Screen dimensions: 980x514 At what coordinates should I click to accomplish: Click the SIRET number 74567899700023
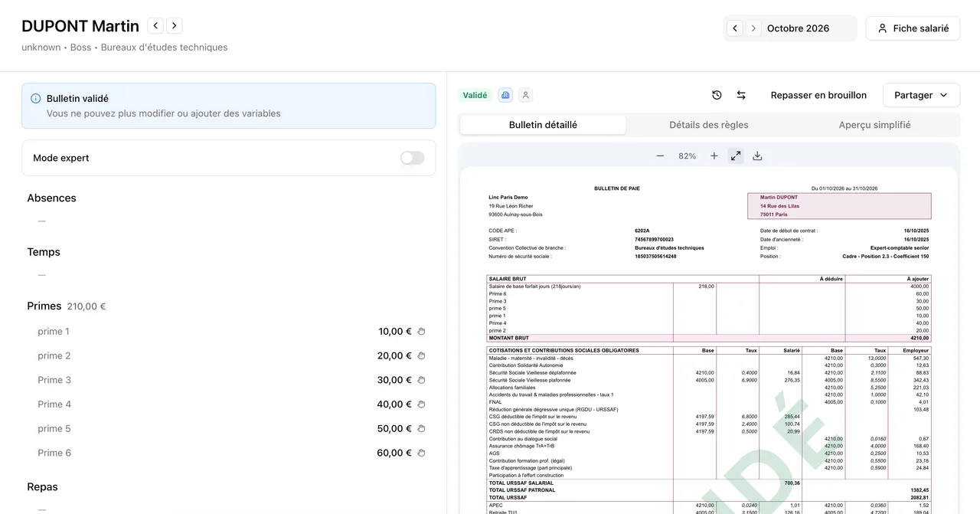pyautogui.click(x=654, y=240)
